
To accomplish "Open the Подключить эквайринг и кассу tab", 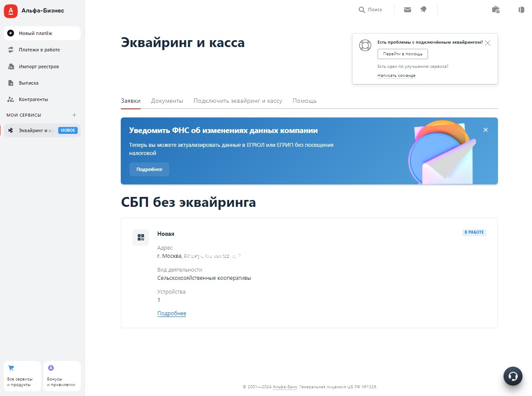I will pyautogui.click(x=238, y=101).
